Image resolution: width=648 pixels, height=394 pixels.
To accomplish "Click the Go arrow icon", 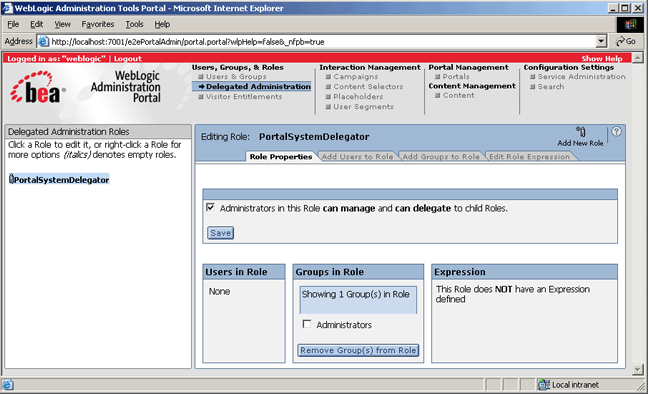I will pos(620,41).
